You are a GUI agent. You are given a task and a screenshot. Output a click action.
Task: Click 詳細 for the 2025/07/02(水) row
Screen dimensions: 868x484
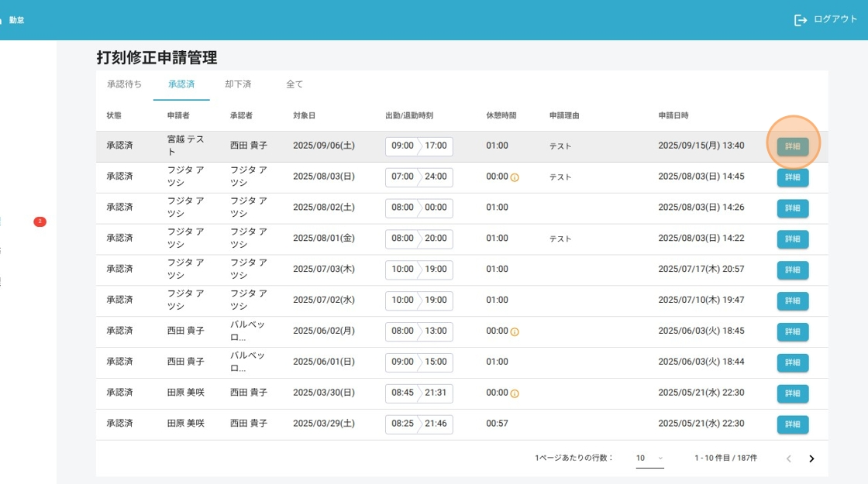[793, 301]
